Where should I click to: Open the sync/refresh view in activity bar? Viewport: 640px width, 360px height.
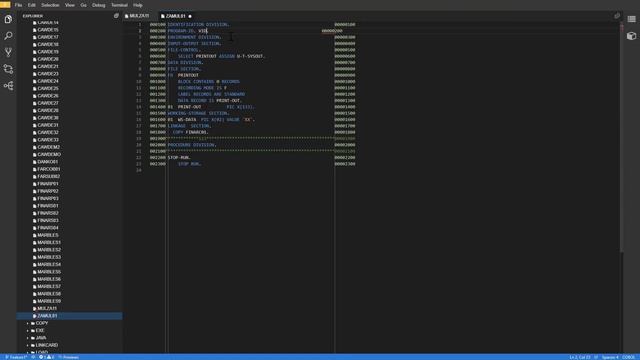click(x=8, y=69)
